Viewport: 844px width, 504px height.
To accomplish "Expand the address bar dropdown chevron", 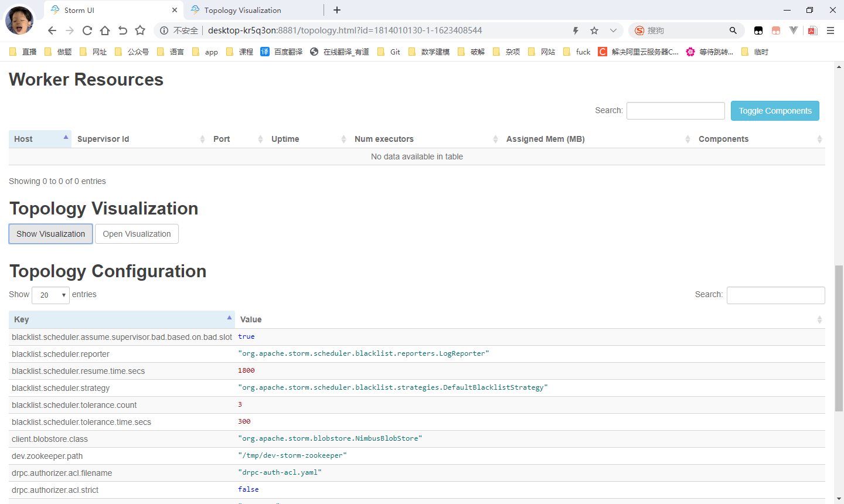I will 613,30.
